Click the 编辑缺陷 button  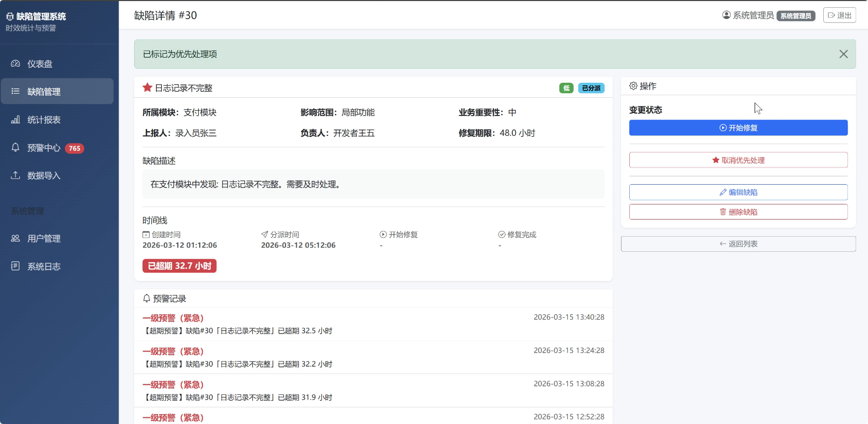(x=738, y=192)
